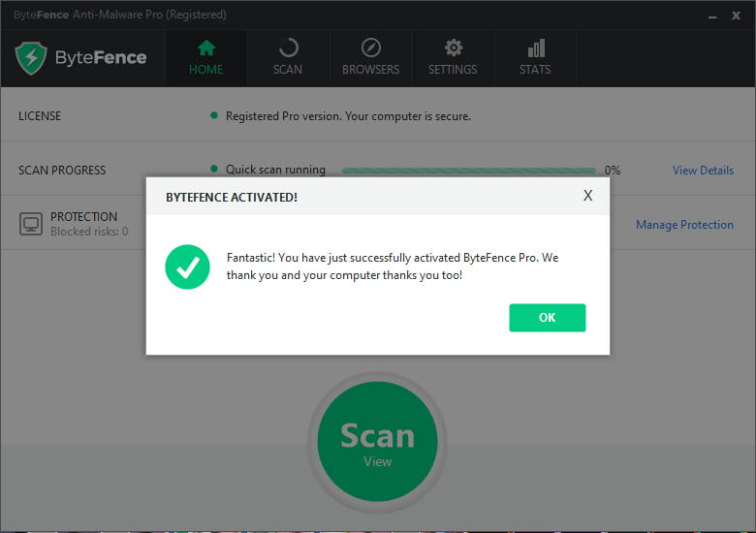
Task: Close the ByteFence main window
Action: [736, 16]
